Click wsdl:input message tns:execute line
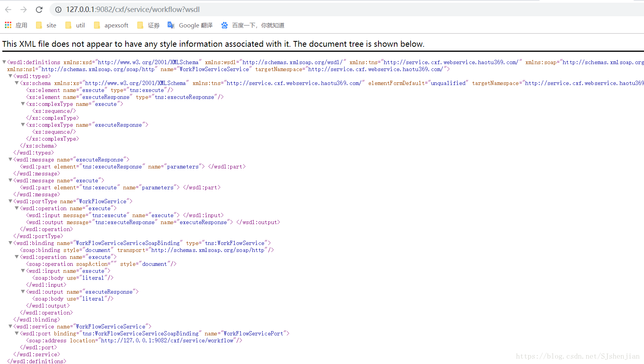Screen dimensions: 644x364 coord(125,215)
